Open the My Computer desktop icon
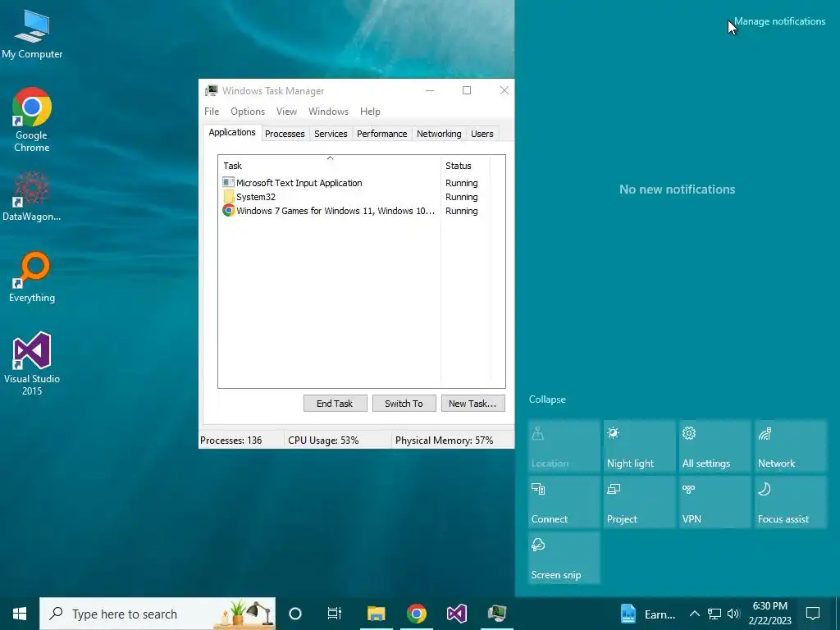 (32, 34)
